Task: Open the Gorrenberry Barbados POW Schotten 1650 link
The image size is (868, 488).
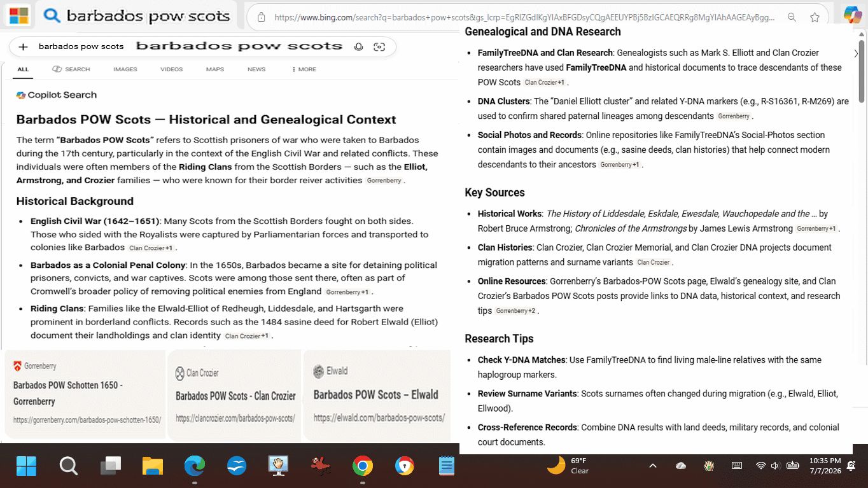Action: click(68, 393)
